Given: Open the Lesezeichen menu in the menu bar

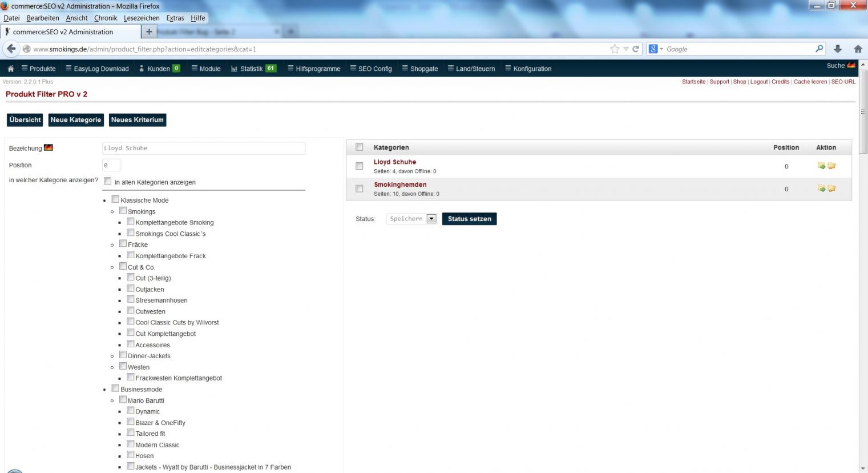Looking at the screenshot, I should (x=142, y=18).
